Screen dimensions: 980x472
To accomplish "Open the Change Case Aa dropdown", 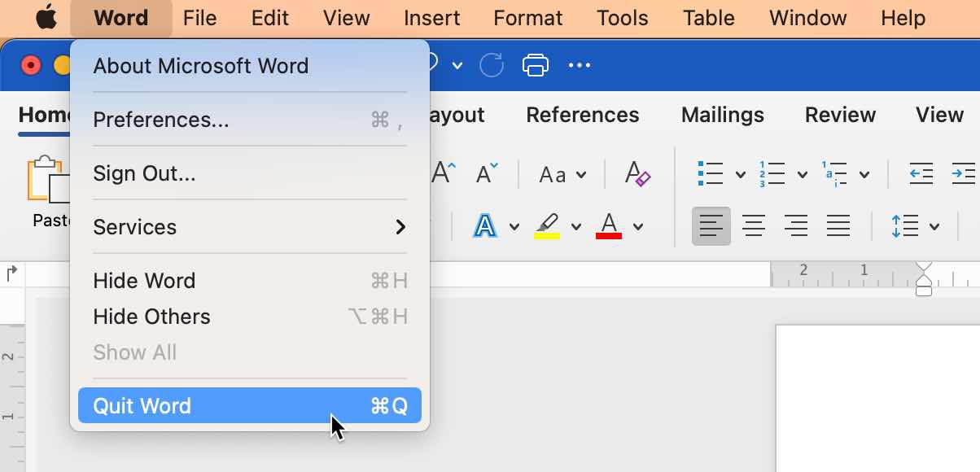I will (562, 174).
